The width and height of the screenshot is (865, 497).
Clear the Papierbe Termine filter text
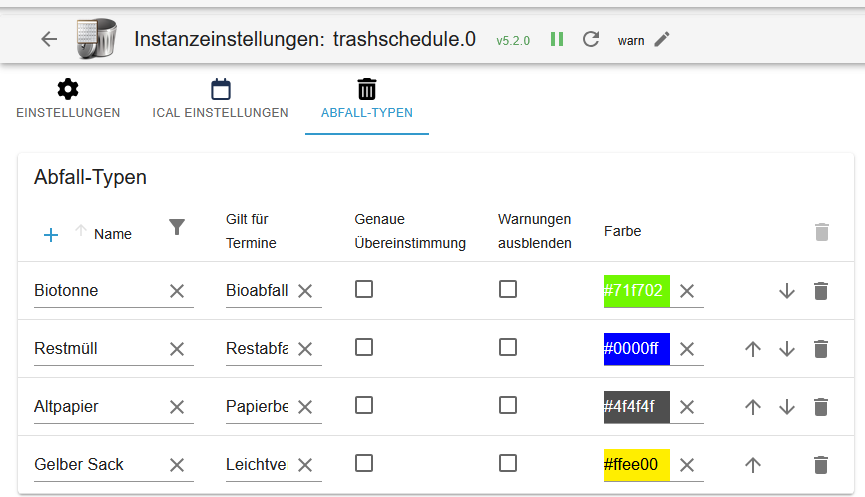coord(305,407)
